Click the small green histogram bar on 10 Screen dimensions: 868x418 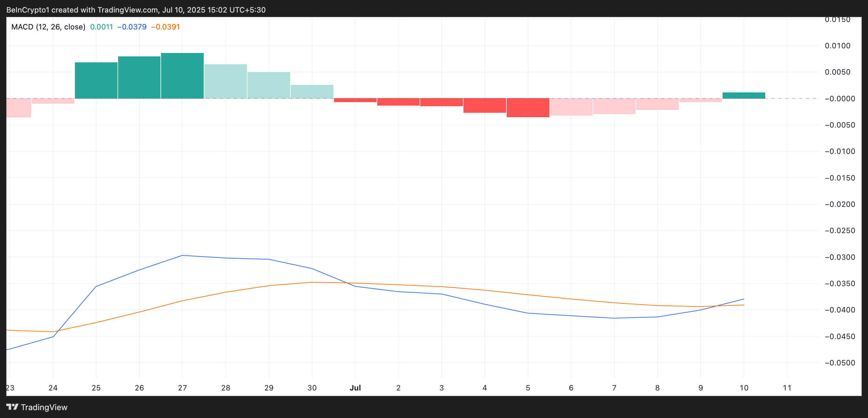point(744,95)
